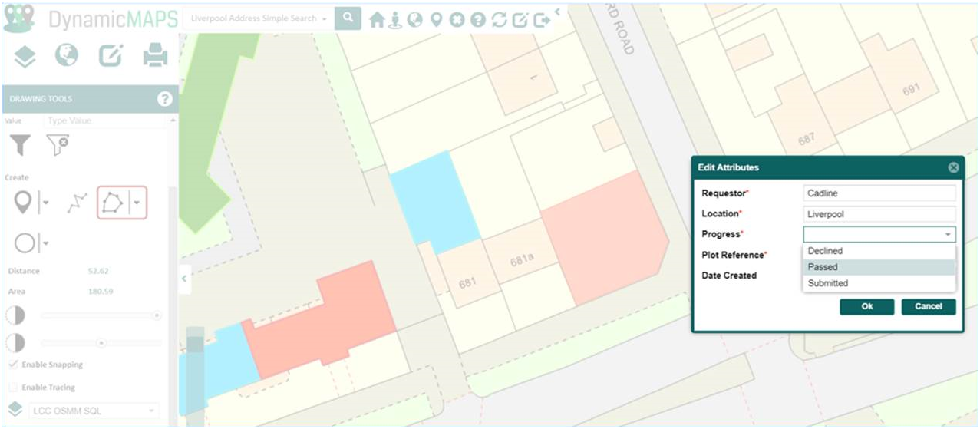Viewport: 980px width, 429px height.
Task: Select the create circle tool
Action: click(25, 243)
